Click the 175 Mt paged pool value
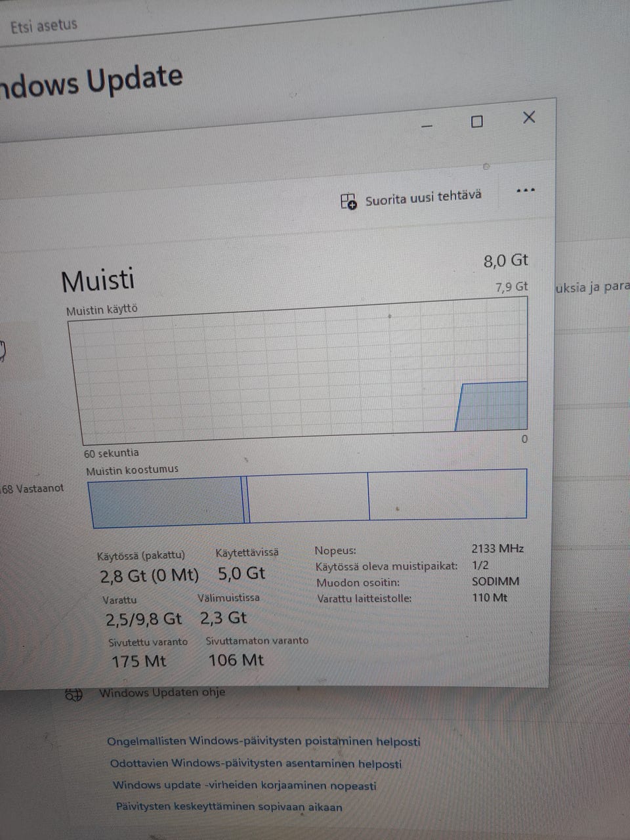Image resolution: width=630 pixels, height=840 pixels. click(139, 661)
